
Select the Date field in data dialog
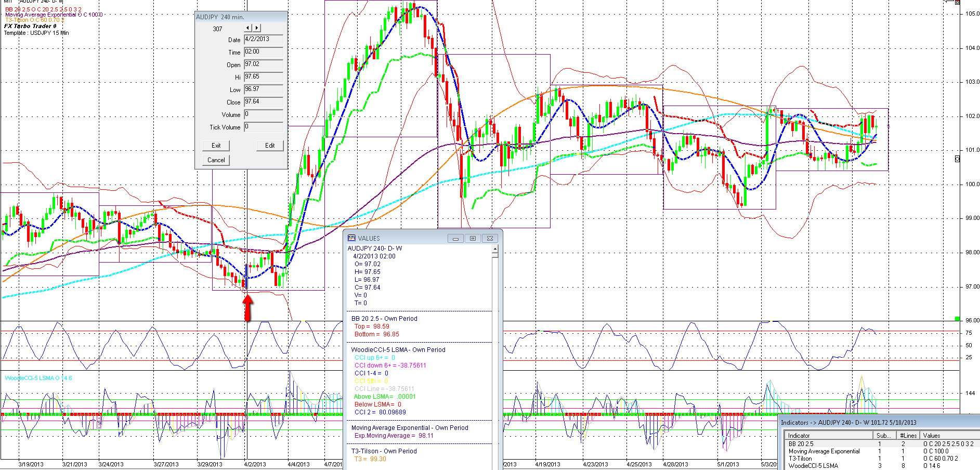tap(264, 40)
